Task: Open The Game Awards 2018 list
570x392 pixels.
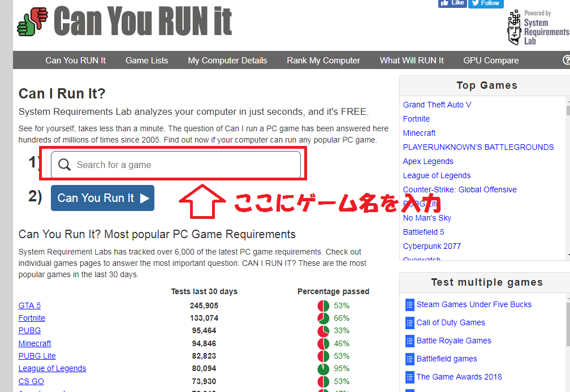Action: pyautogui.click(x=459, y=377)
